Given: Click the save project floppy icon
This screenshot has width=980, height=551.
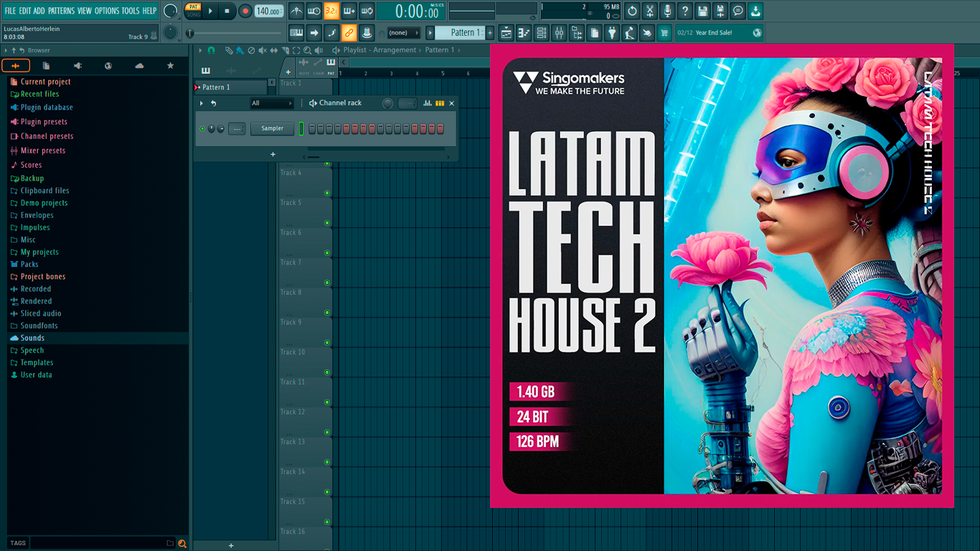Looking at the screenshot, I should tap(702, 11).
